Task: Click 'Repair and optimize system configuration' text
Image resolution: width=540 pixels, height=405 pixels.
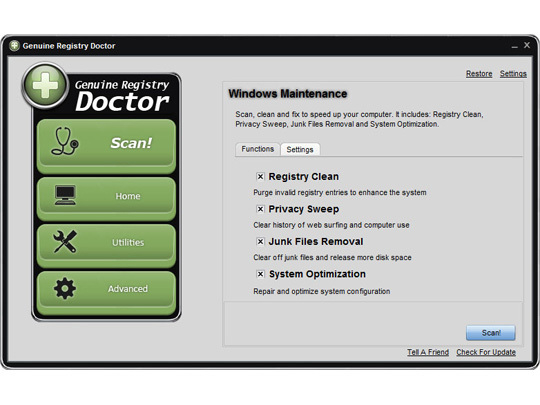Action: tap(322, 291)
